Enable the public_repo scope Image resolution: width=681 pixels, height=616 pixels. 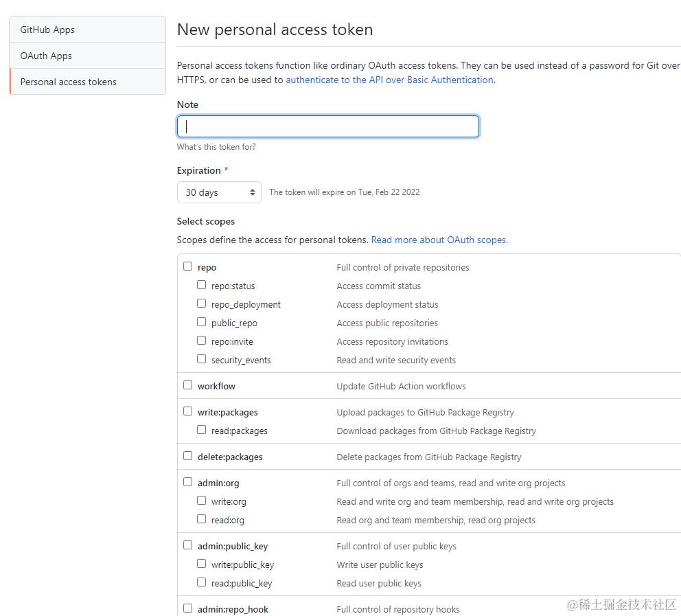pyautogui.click(x=202, y=322)
